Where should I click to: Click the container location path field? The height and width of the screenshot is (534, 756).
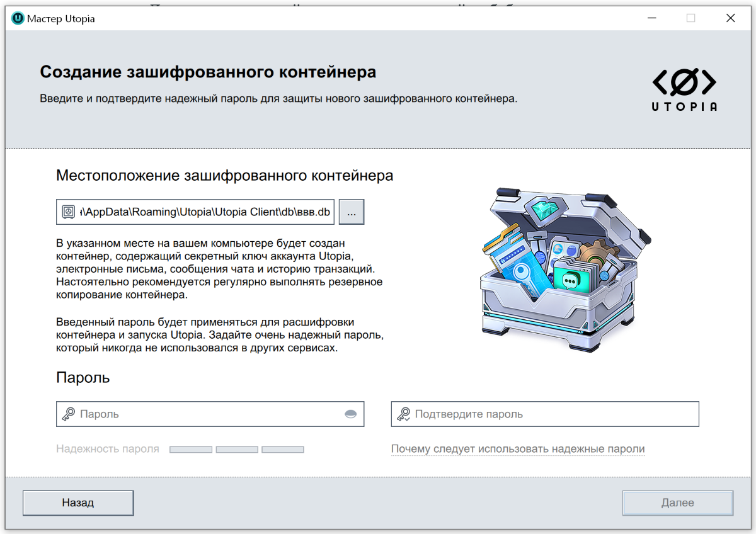click(195, 212)
